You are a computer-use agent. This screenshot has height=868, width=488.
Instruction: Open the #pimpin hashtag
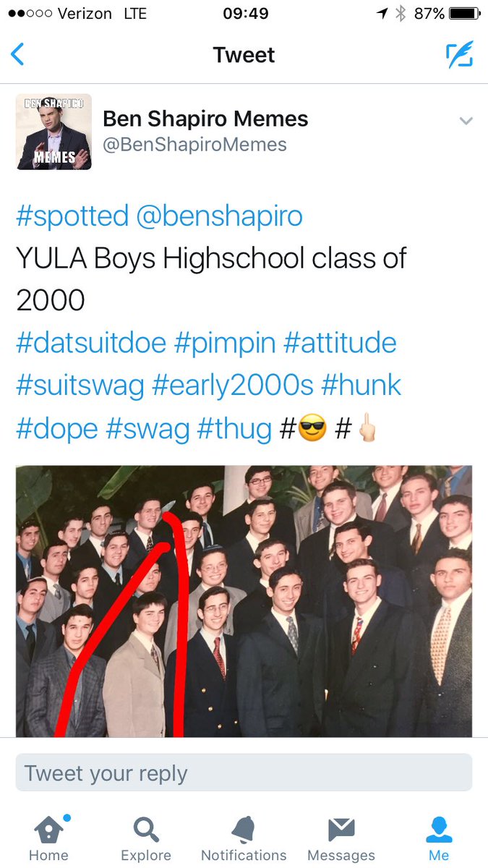click(225, 342)
